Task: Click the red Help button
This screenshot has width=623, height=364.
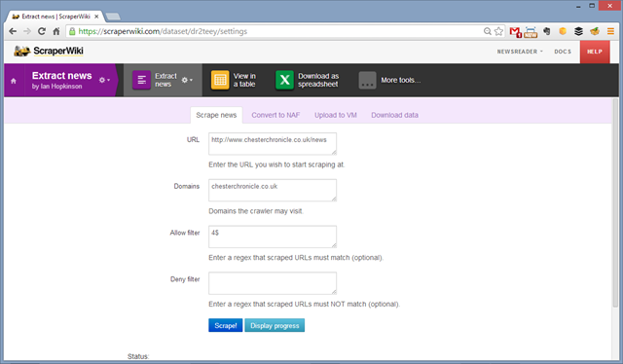Action: click(x=595, y=52)
